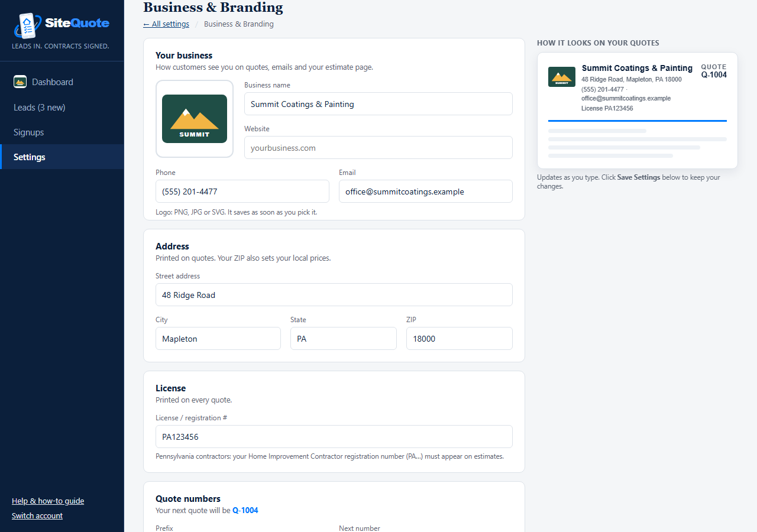Viewport: 757px width, 532px height.
Task: Click the Dashboard icon in the sidebar
Action: point(20,82)
